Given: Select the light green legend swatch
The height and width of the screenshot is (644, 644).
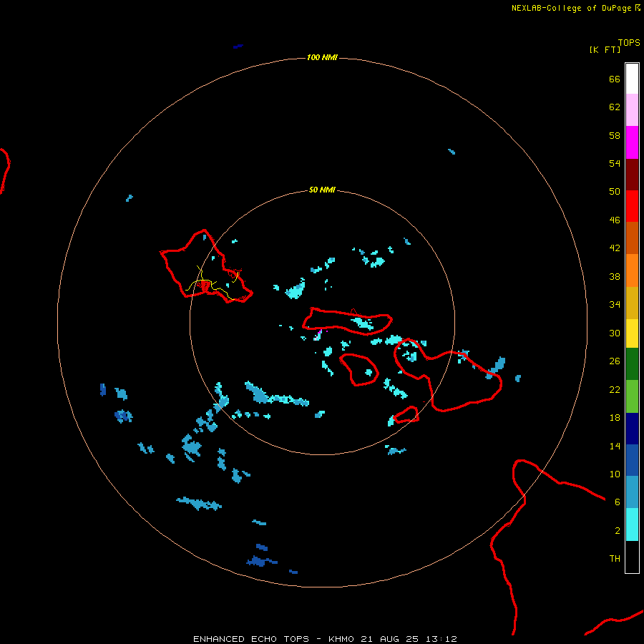Looking at the screenshot, I should click(632, 396).
